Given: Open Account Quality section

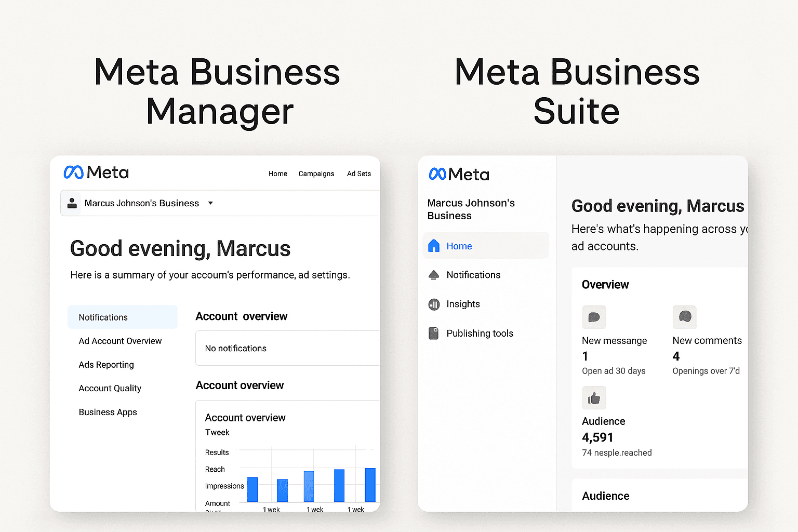Looking at the screenshot, I should pyautogui.click(x=110, y=388).
